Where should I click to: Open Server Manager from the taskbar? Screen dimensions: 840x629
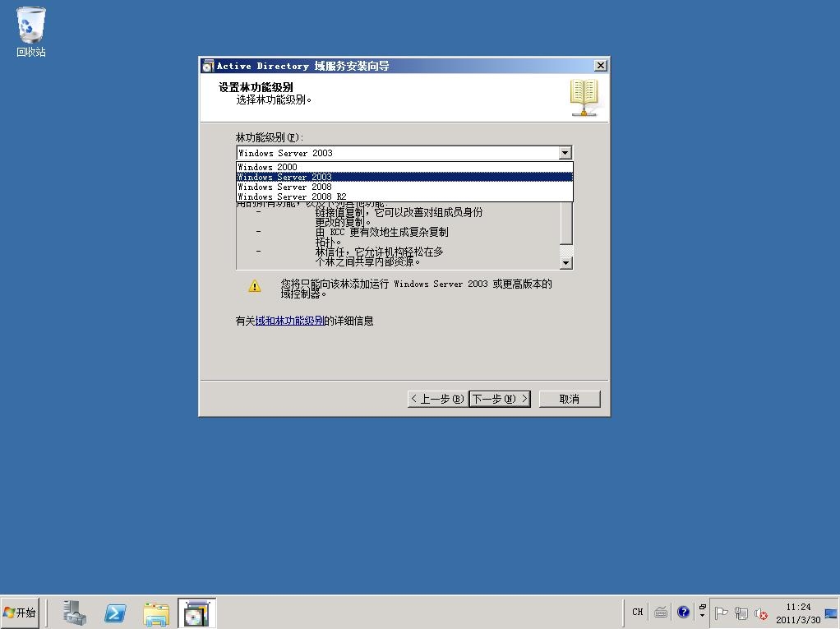(74, 613)
